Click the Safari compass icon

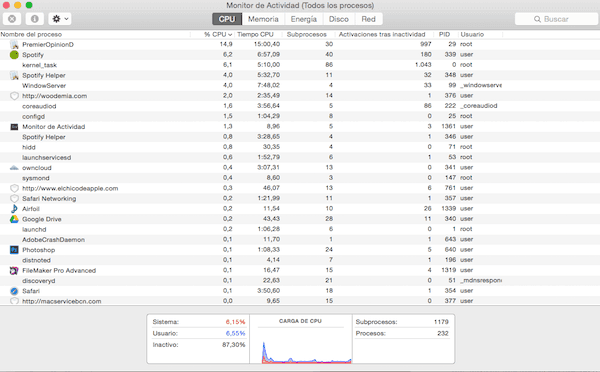14,291
